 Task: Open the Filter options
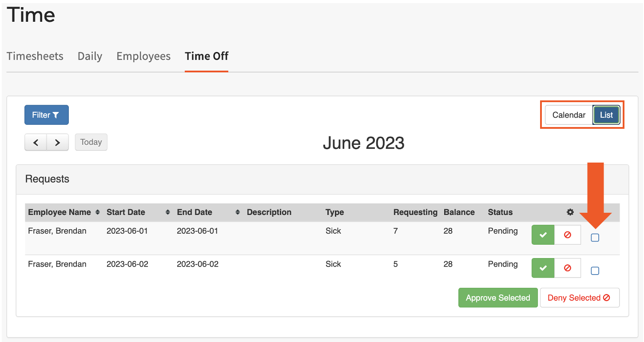coord(46,115)
